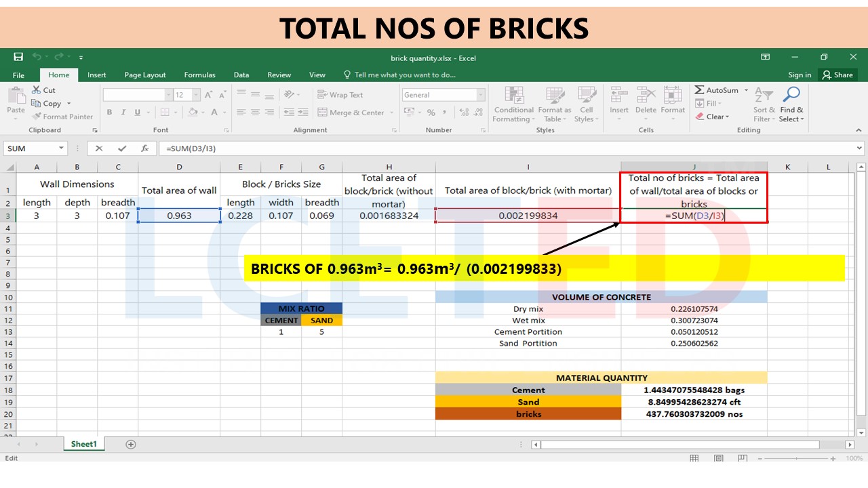Toggle bold formatting

108,112
